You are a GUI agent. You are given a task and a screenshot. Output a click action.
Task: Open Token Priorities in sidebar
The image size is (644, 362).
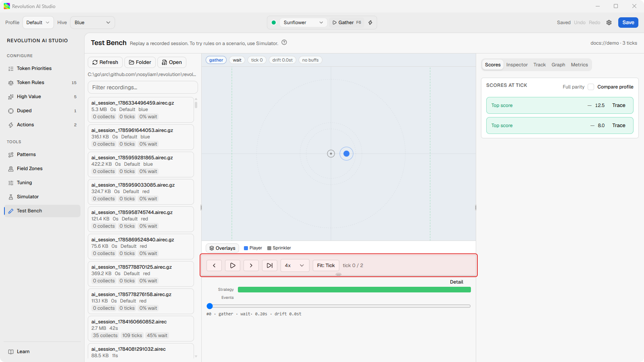tap(42, 68)
